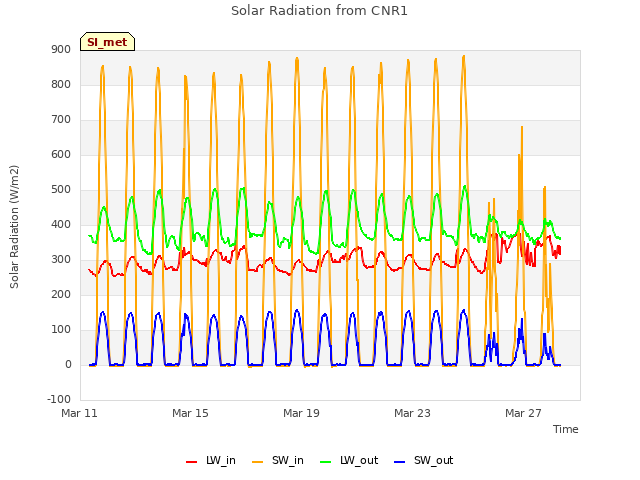Click the blue SW_out legend swatch
The height and width of the screenshot is (480, 640).
pyautogui.click(x=400, y=462)
